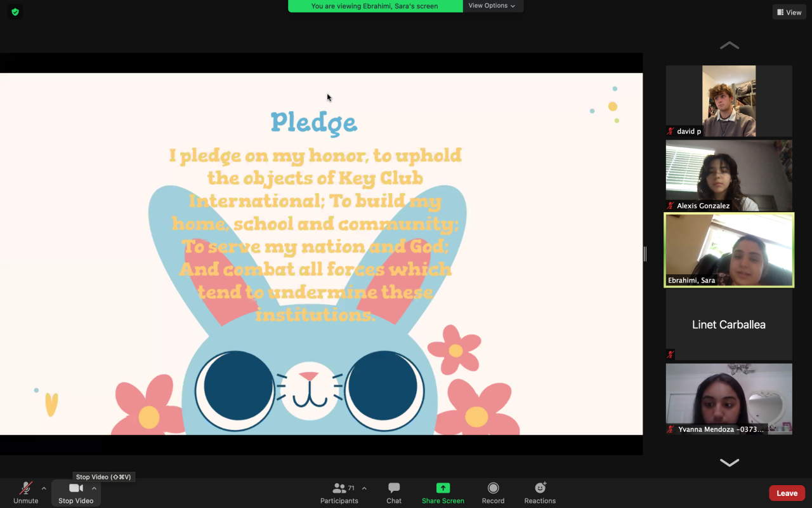The height and width of the screenshot is (508, 812).
Task: Open the Participants panel
Action: (x=339, y=493)
